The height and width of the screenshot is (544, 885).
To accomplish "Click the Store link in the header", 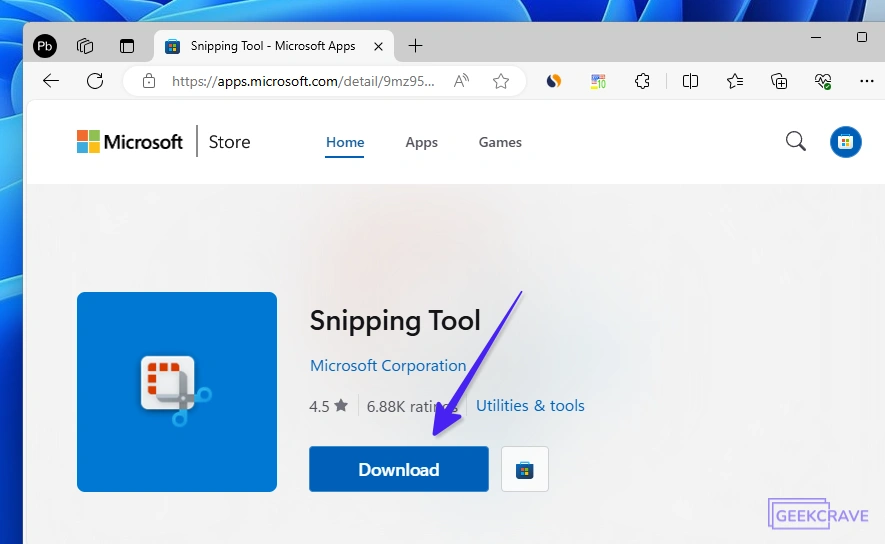I will pyautogui.click(x=229, y=142).
